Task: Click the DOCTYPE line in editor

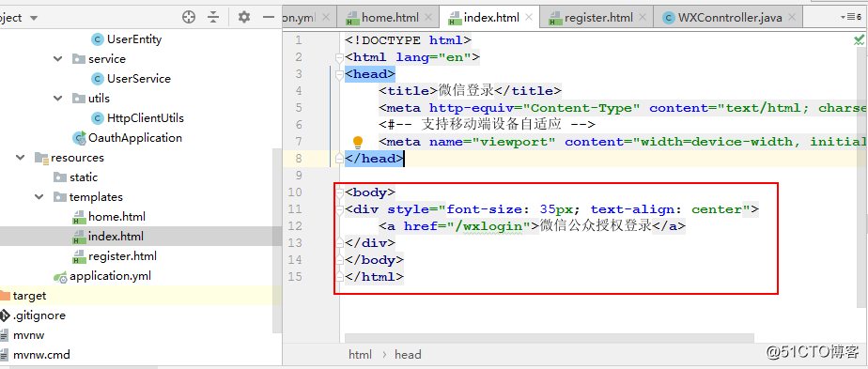Action: click(x=408, y=40)
